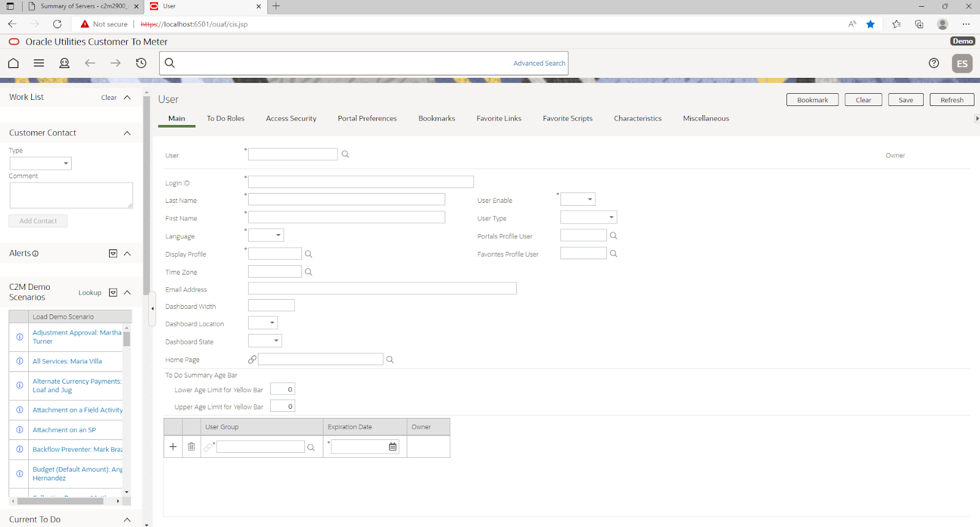Collapse the Work List zone
This screenshot has width=980, height=527.
coord(127,97)
